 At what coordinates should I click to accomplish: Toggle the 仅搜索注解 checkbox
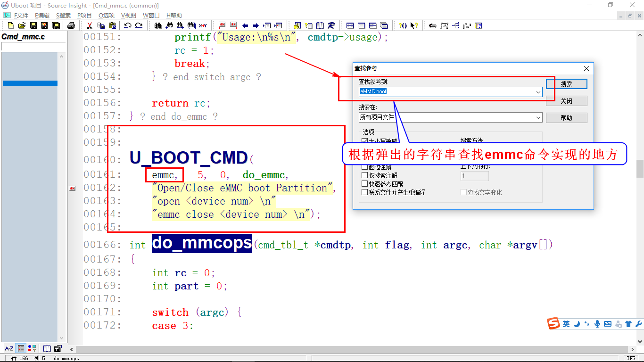(364, 175)
